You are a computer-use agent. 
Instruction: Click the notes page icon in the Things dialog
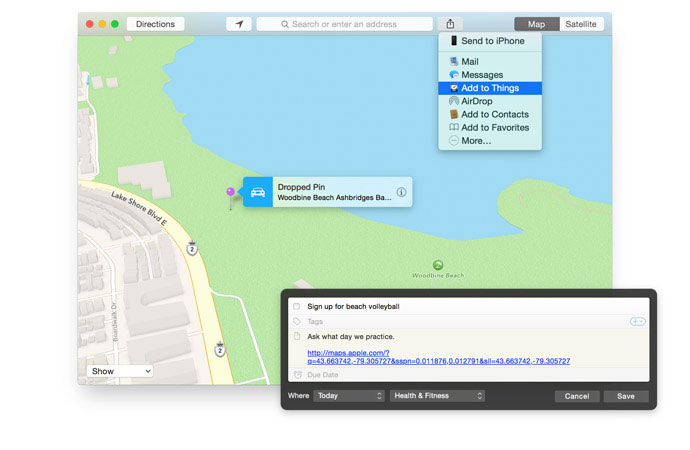click(x=297, y=337)
